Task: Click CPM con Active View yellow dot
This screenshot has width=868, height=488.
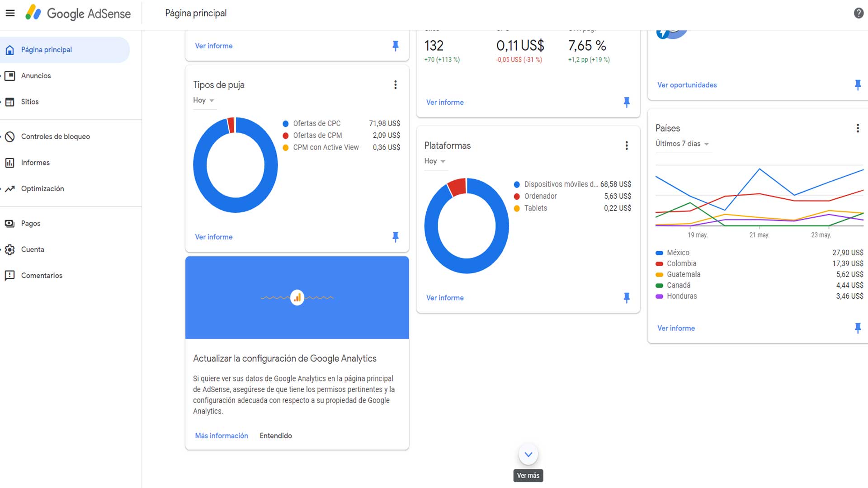Action: (286, 148)
